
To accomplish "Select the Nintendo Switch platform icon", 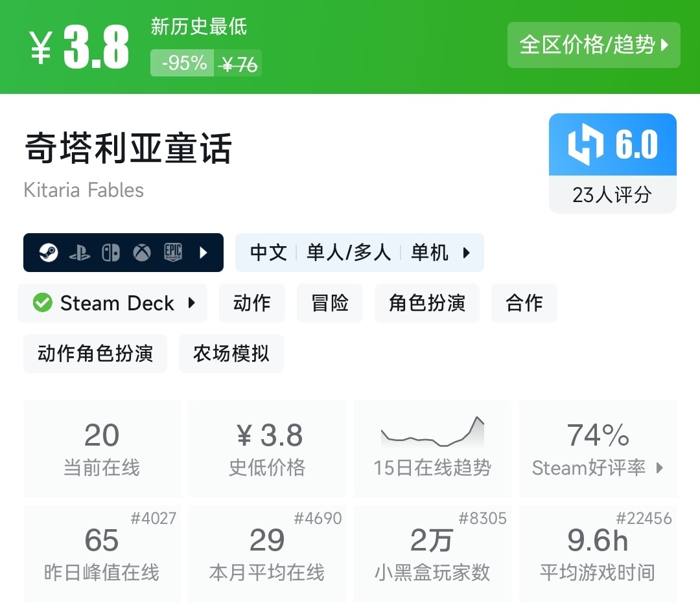I will [110, 253].
